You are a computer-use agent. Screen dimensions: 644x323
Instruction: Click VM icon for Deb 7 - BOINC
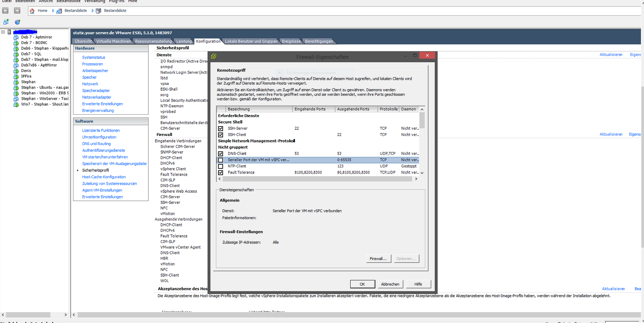tap(16, 43)
